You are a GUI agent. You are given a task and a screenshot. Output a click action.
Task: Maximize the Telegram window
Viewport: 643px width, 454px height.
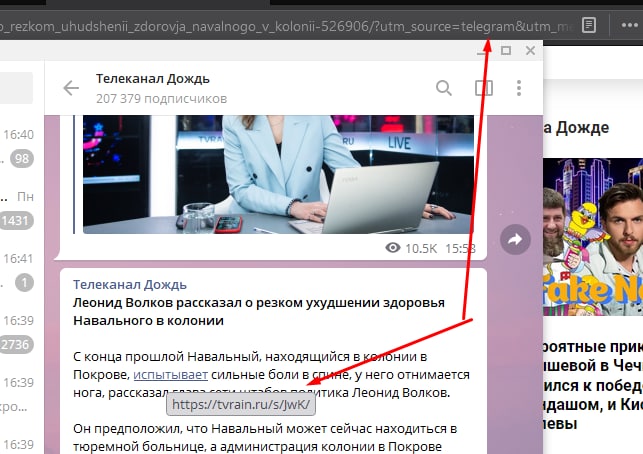click(x=506, y=50)
